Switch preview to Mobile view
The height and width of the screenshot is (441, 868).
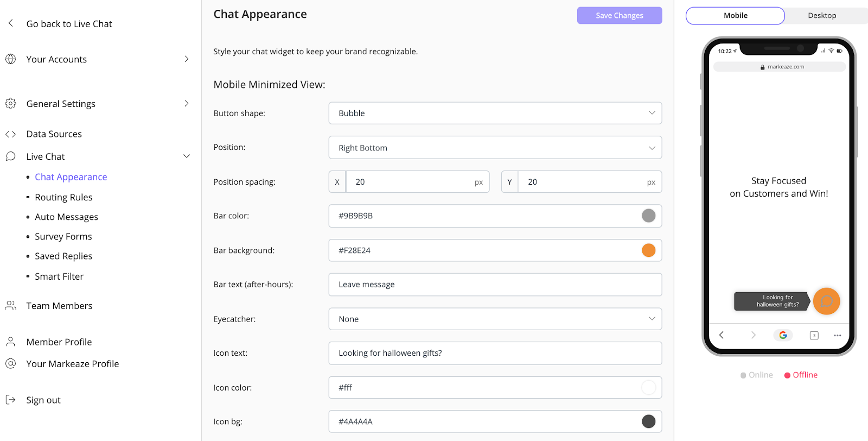pos(735,16)
